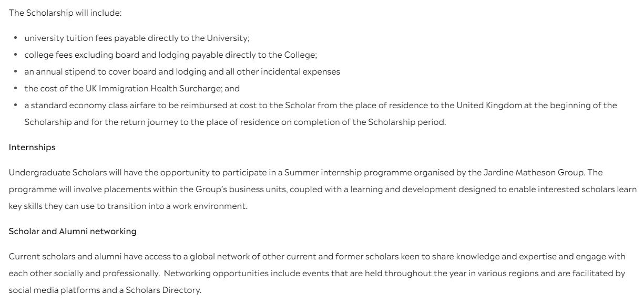Image resolution: width=644 pixels, height=304 pixels.
Task: Click the university tuition fees bullet item
Action: [x=137, y=38]
